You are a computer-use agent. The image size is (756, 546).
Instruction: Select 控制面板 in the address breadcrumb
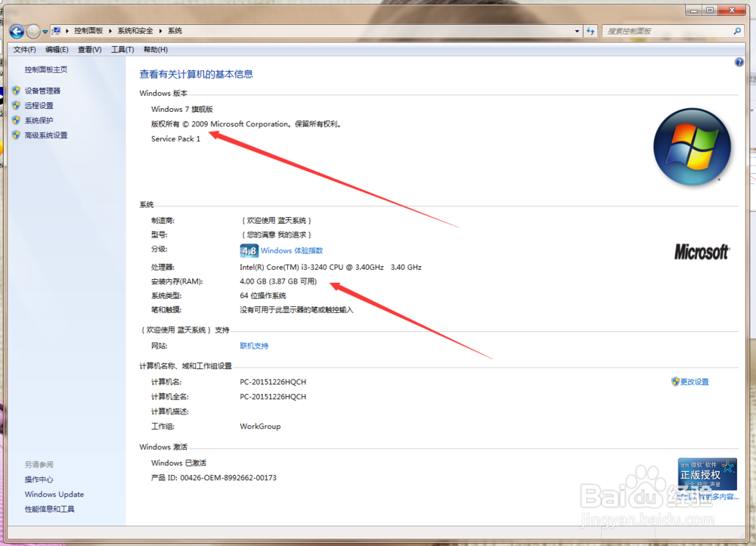click(x=88, y=31)
